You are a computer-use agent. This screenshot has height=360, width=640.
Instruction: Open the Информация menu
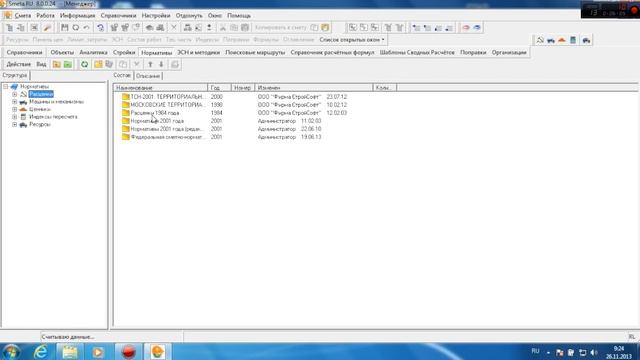click(78, 16)
